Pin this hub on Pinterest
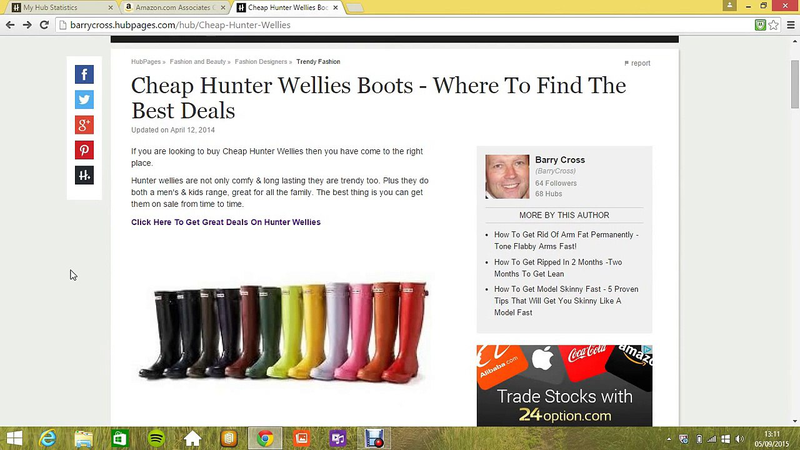Viewport: 800px width, 450px height. point(84,150)
